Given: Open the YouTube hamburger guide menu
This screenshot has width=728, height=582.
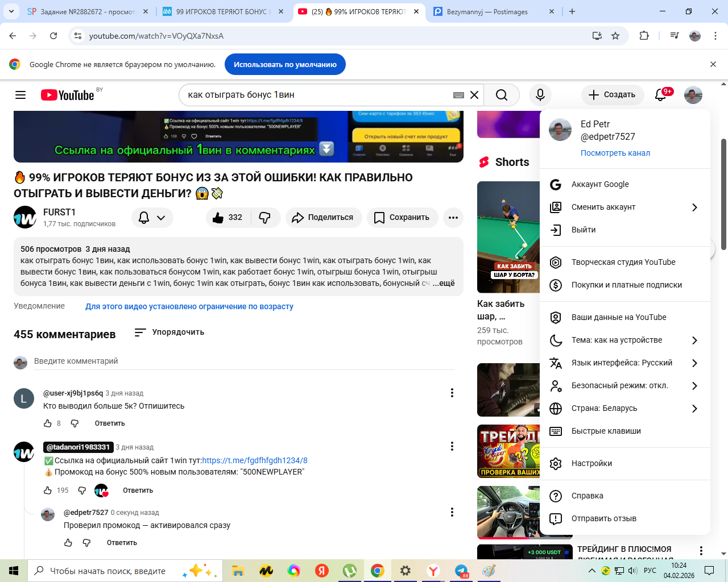Looking at the screenshot, I should [20, 95].
